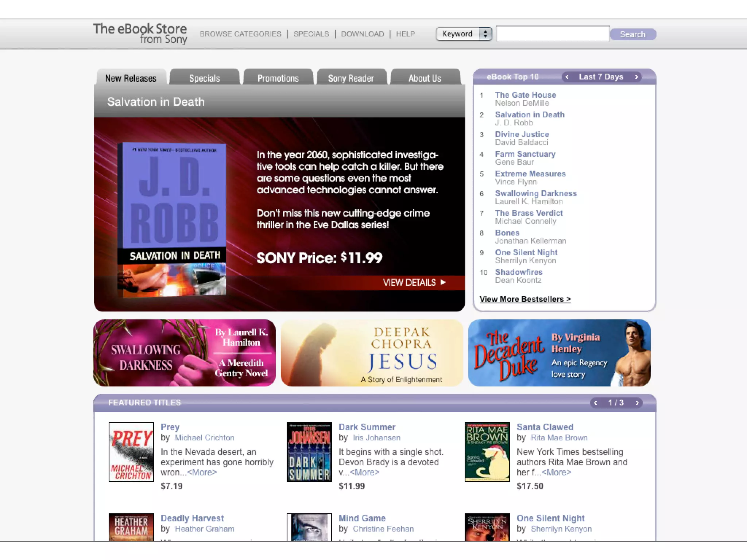Viewport: 747px width, 560px height.
Task: Open Prey book cover thumbnail
Action: pos(131,452)
